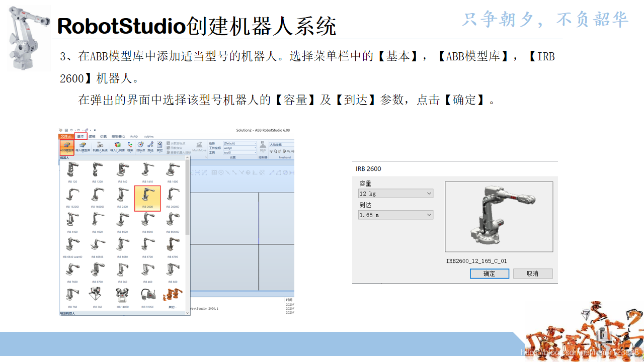
Task: Open the 机器人系统 robot system tool
Action: tap(100, 147)
